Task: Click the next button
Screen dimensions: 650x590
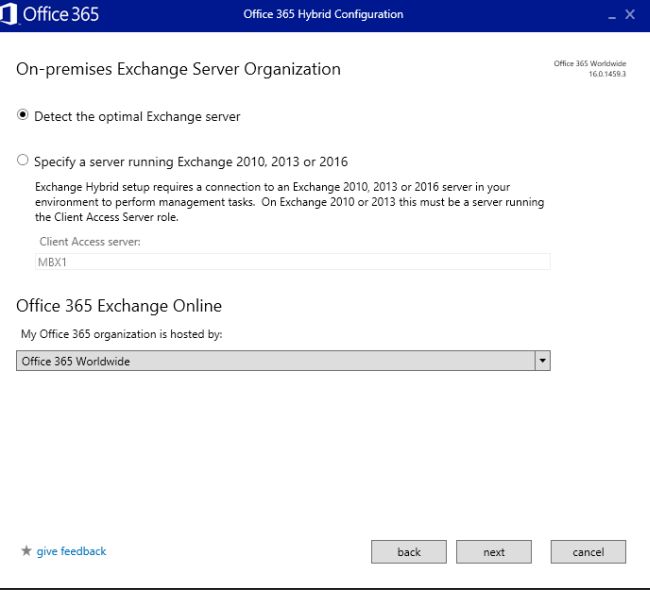Action: (x=494, y=552)
